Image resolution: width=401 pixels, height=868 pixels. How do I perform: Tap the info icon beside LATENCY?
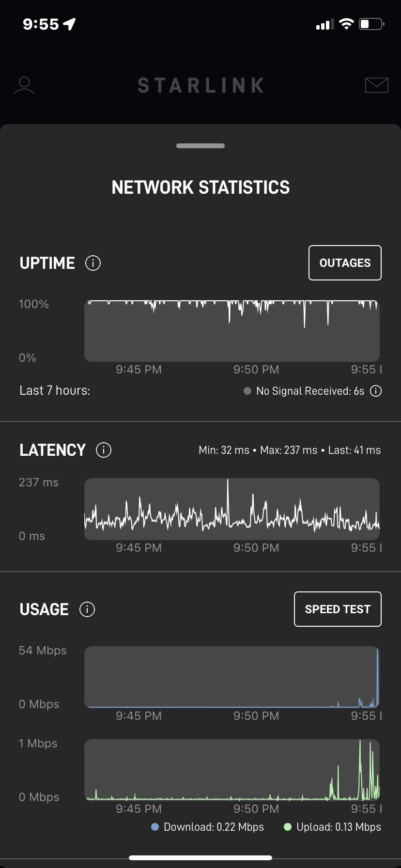coord(104,450)
